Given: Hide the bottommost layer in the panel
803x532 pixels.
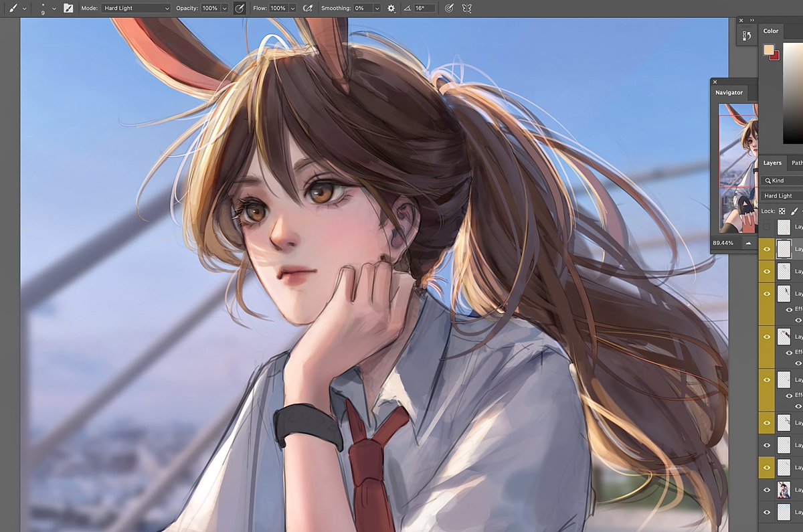Looking at the screenshot, I should point(767,512).
